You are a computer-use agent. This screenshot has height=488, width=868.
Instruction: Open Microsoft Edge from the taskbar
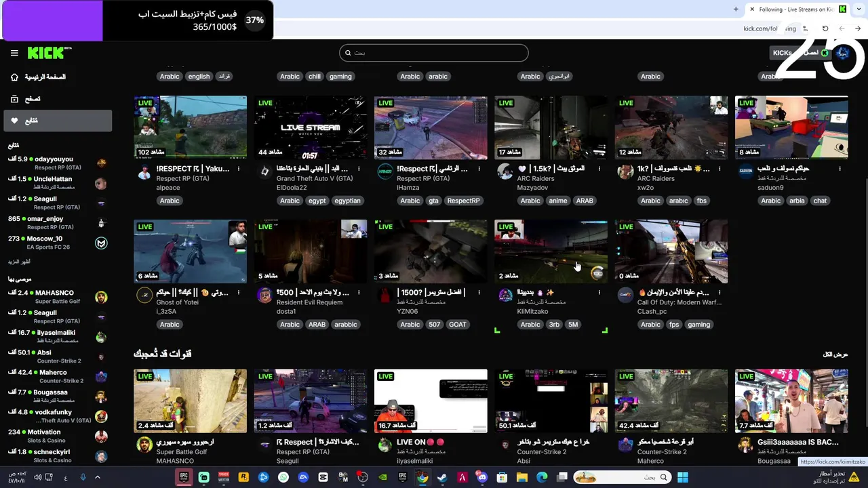click(542, 478)
